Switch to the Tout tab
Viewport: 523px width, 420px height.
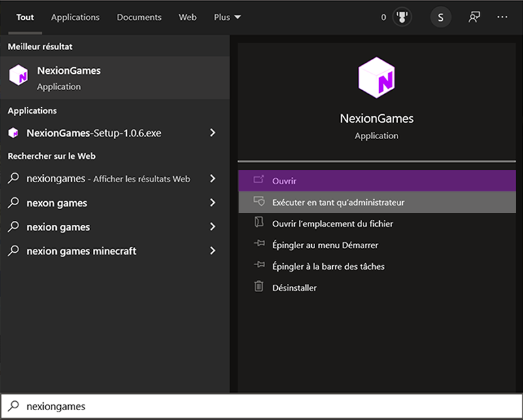coord(25,18)
